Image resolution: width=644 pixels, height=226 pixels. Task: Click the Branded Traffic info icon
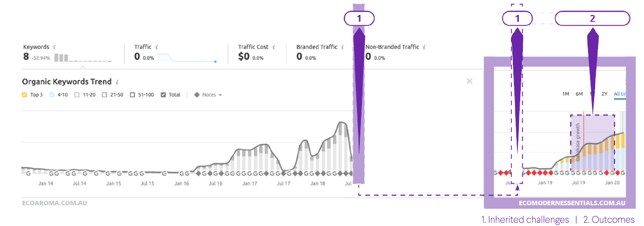coord(343,47)
